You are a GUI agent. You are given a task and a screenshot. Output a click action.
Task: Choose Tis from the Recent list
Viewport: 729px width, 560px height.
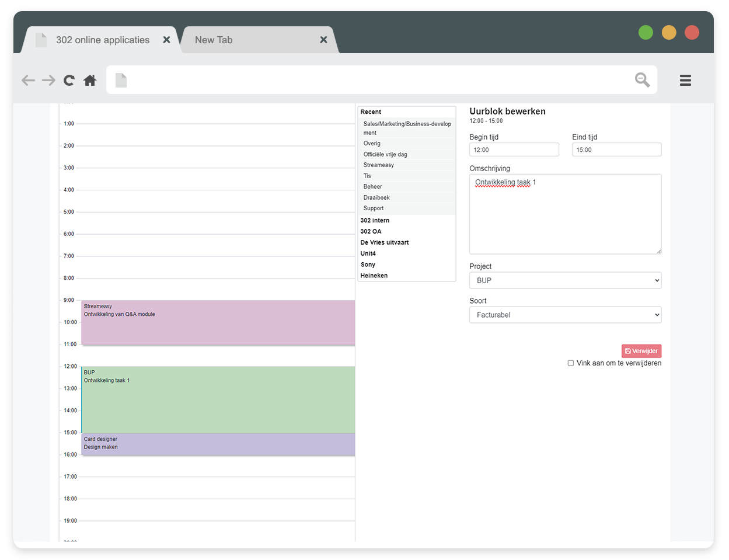(407, 176)
